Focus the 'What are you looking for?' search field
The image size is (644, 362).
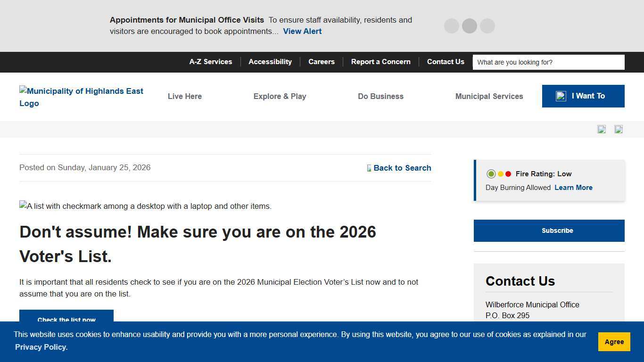[x=548, y=62]
